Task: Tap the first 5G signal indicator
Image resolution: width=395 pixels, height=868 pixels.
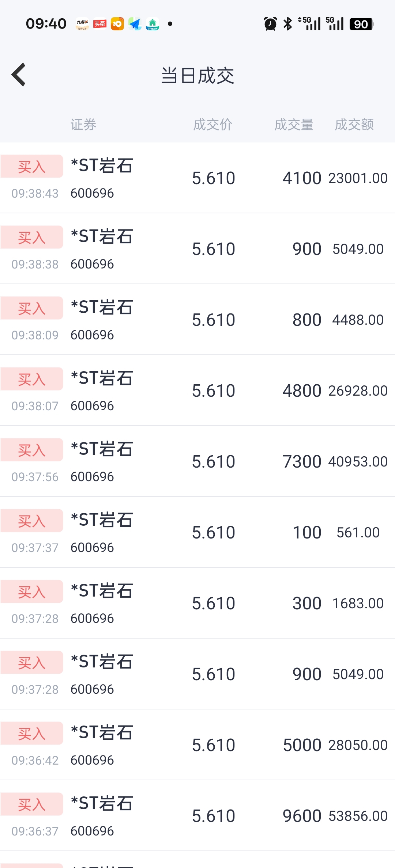Action: (309, 24)
